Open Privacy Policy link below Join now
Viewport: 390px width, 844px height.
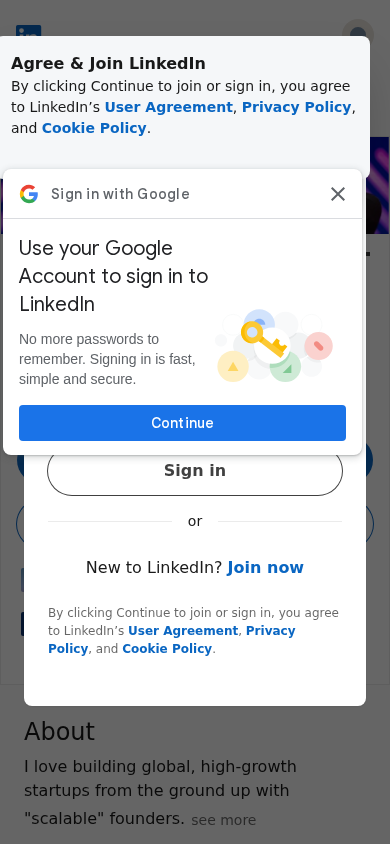click(172, 639)
